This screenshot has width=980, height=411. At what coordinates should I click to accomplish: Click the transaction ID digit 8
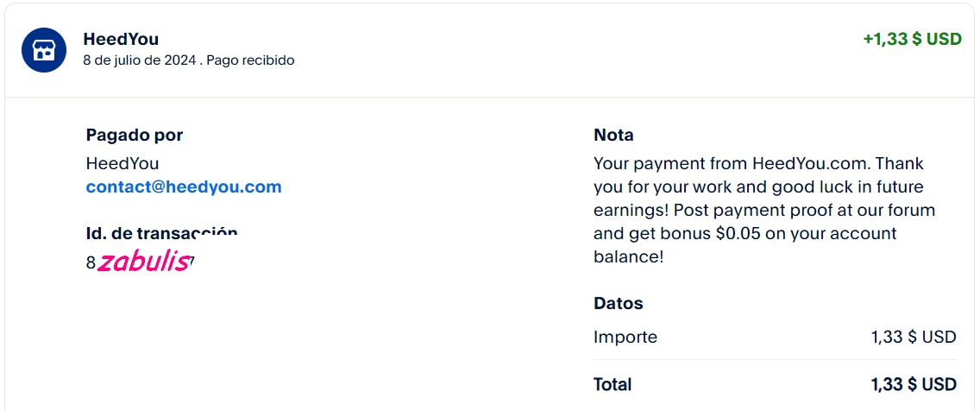pyautogui.click(x=91, y=263)
